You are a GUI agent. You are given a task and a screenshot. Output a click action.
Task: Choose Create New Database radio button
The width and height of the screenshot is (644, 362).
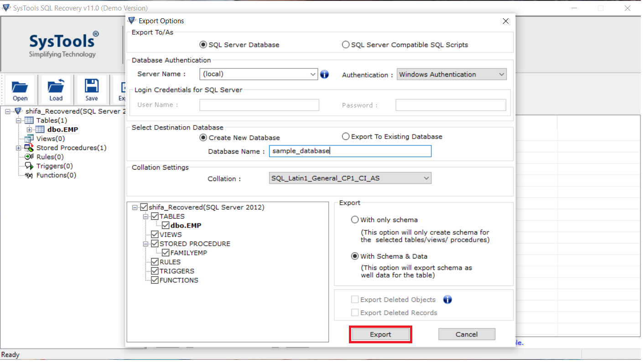203,138
